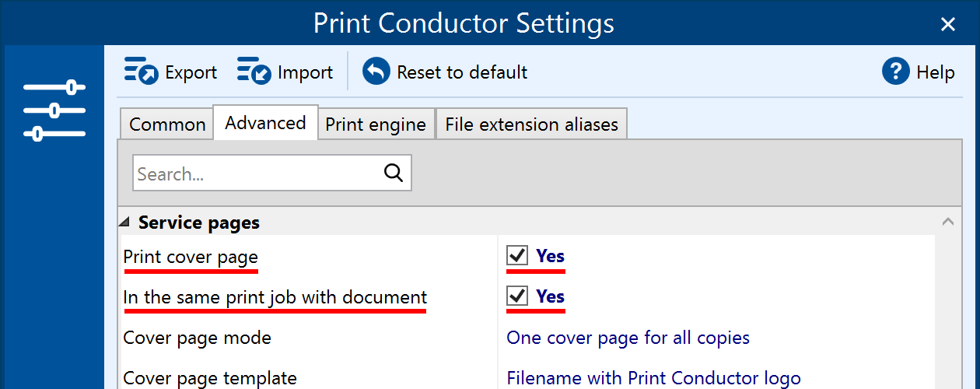Uncheck the Print cover page checkbox

516,255
